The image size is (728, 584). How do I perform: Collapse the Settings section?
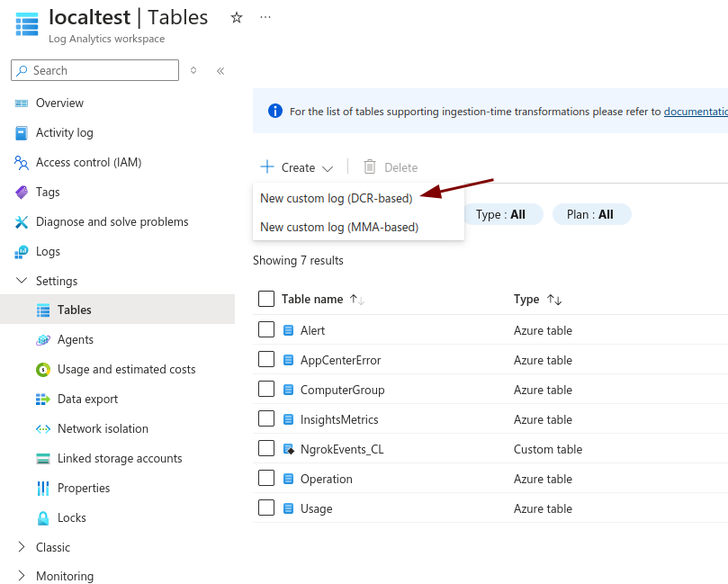[x=22, y=281]
